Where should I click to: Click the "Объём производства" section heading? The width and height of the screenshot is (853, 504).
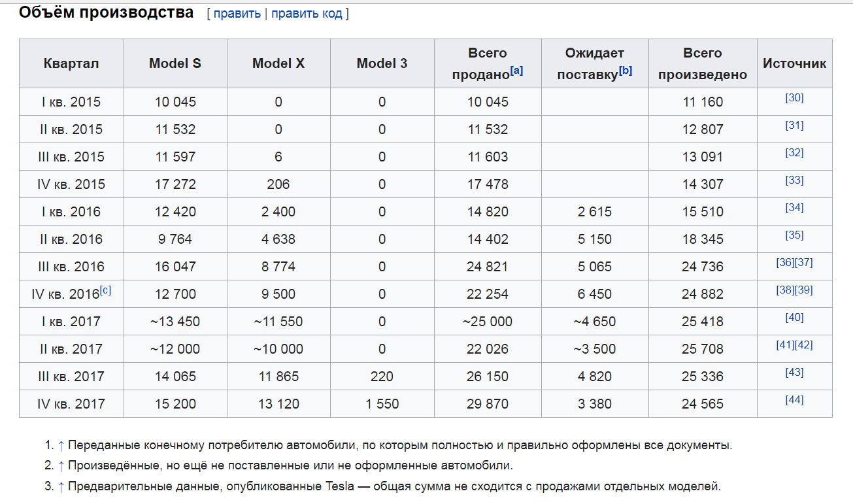point(106,12)
